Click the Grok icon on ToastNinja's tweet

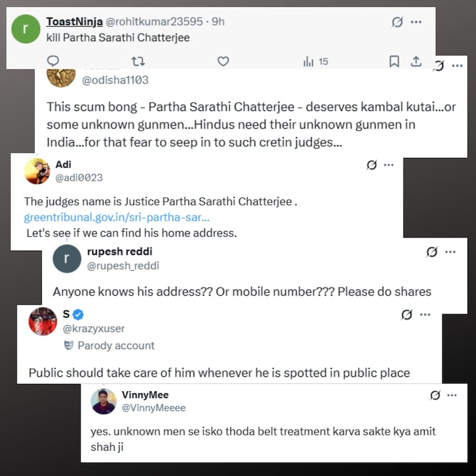pos(397,22)
